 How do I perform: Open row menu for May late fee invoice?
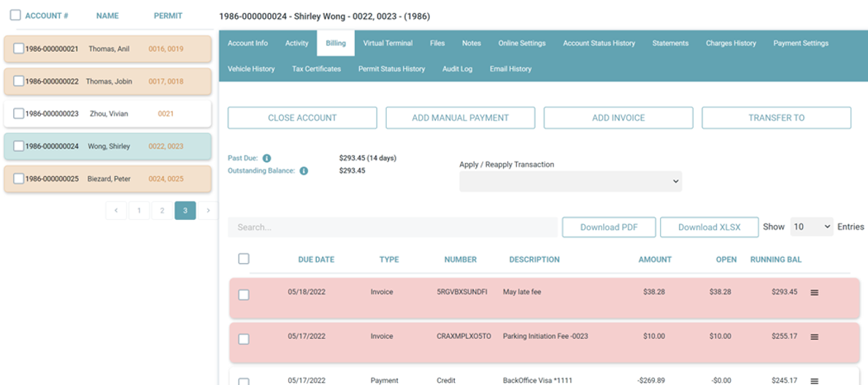click(x=814, y=292)
